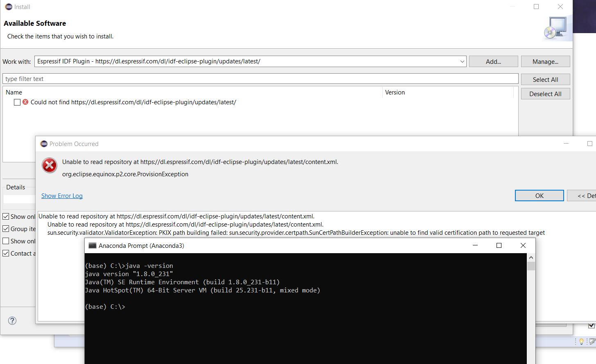Click the error icon beside 'Could not find' entry
The height and width of the screenshot is (364, 596).
pyautogui.click(x=25, y=102)
